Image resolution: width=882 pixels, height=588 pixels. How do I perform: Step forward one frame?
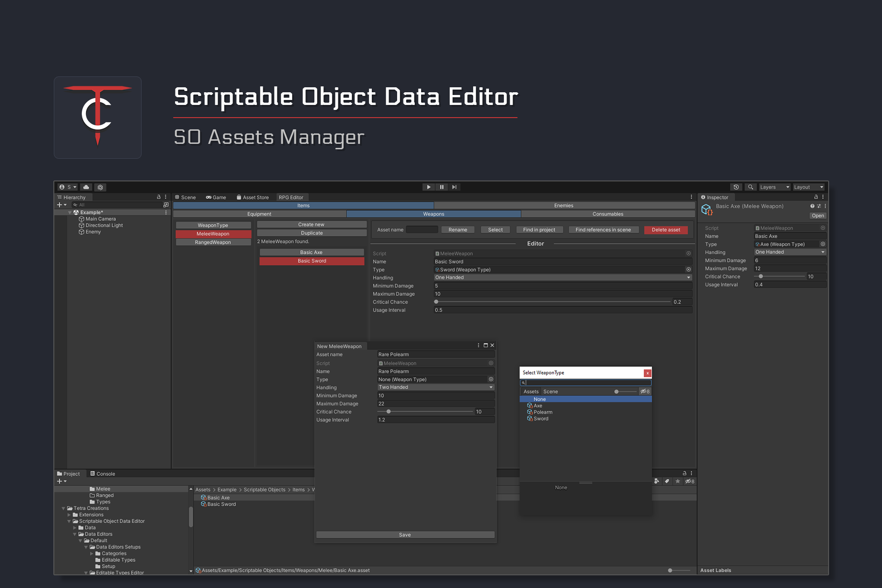point(455,187)
